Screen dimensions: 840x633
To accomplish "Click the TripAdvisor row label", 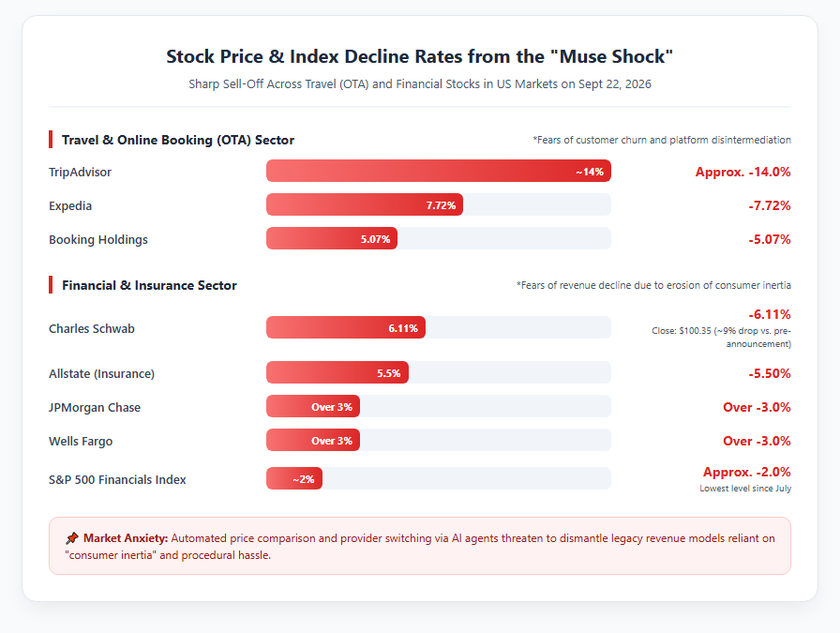I will click(81, 172).
